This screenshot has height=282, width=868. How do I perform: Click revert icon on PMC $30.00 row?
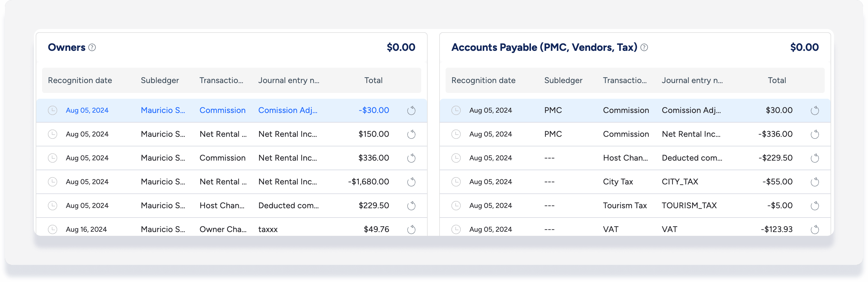[x=814, y=111]
